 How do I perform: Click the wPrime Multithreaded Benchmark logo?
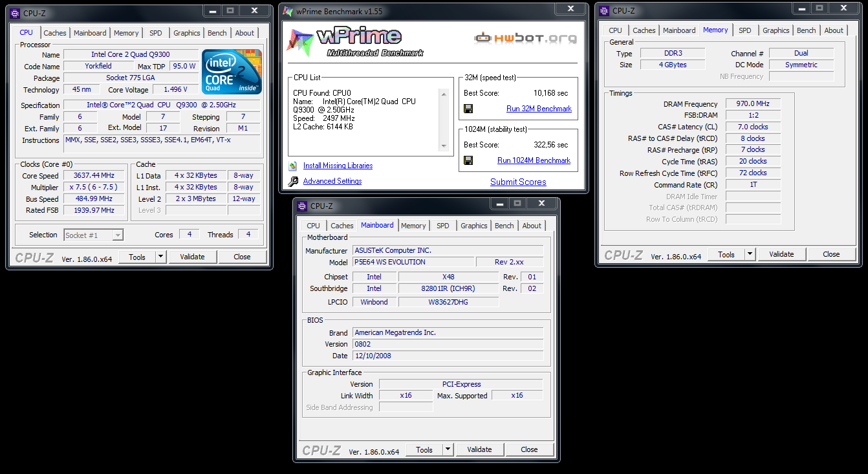pos(356,42)
